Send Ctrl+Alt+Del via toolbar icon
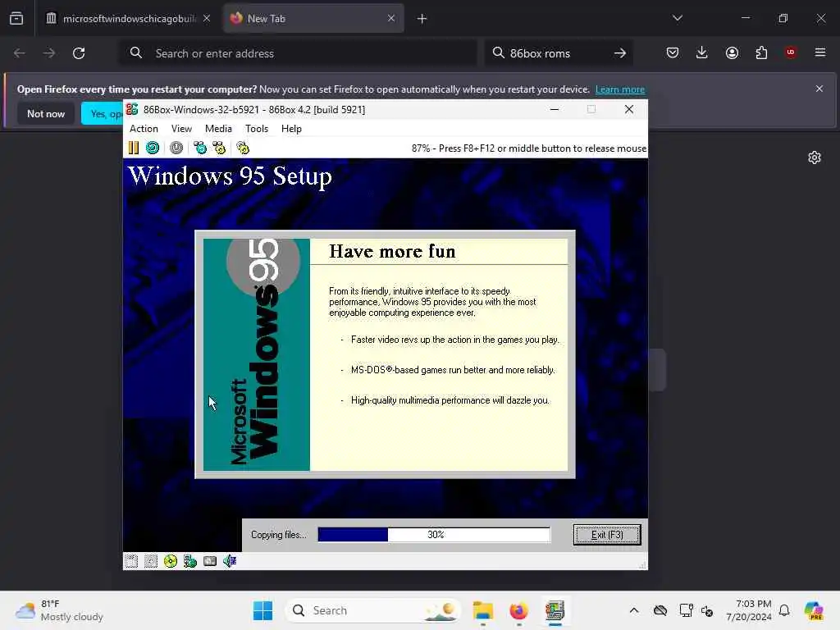This screenshot has width=840, height=630. (200, 148)
